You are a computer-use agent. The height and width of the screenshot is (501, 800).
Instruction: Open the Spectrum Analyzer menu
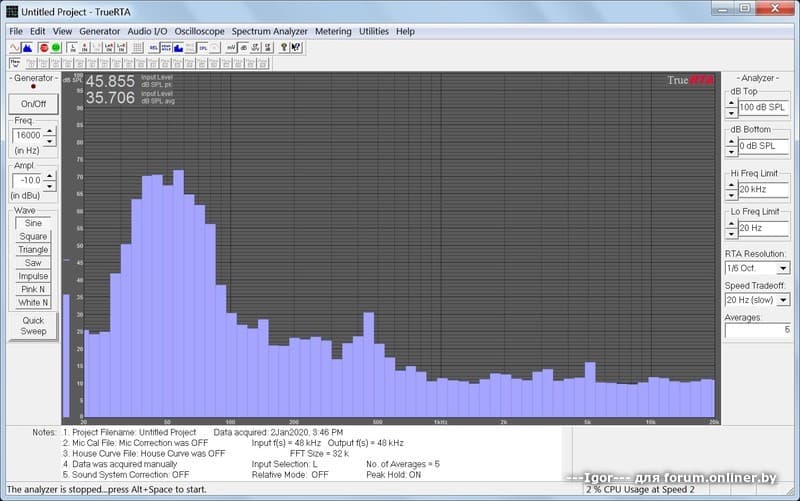click(269, 31)
